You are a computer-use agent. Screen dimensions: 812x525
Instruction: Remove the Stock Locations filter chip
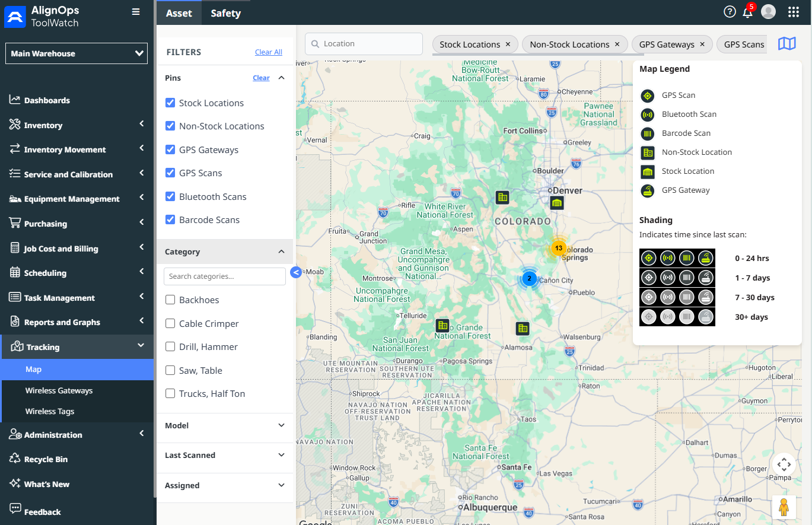(x=508, y=44)
